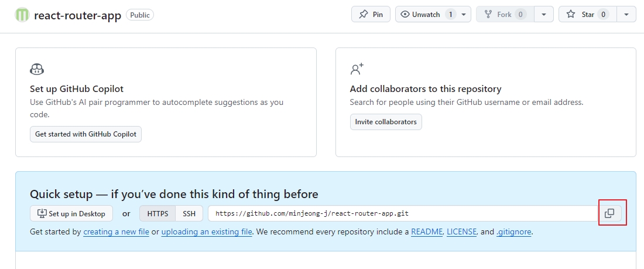Select HTTPS clone protocol
Image resolution: width=644 pixels, height=269 pixels.
(157, 213)
